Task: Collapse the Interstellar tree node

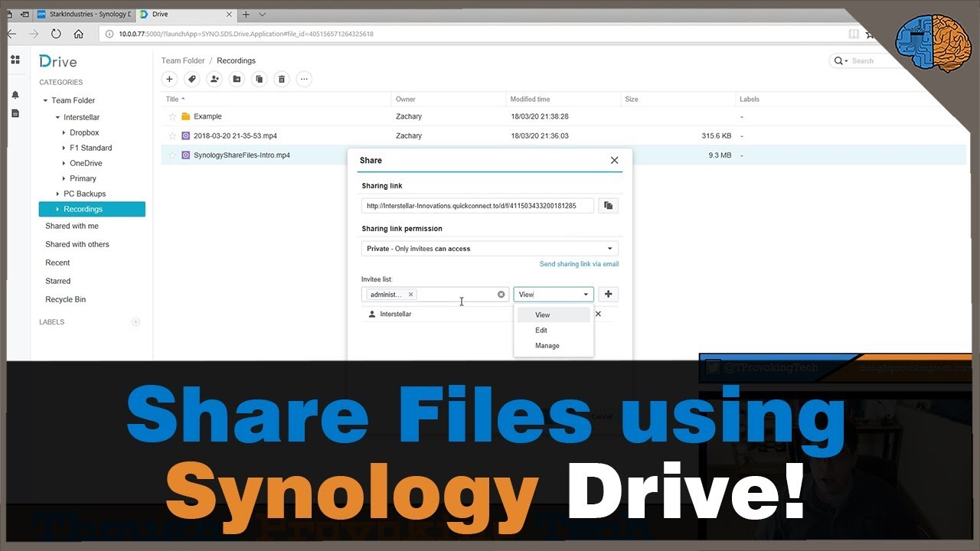Action: coord(57,117)
